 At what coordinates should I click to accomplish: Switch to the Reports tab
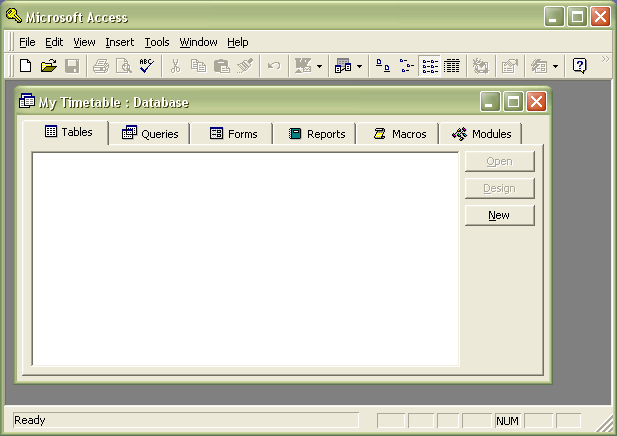316,134
